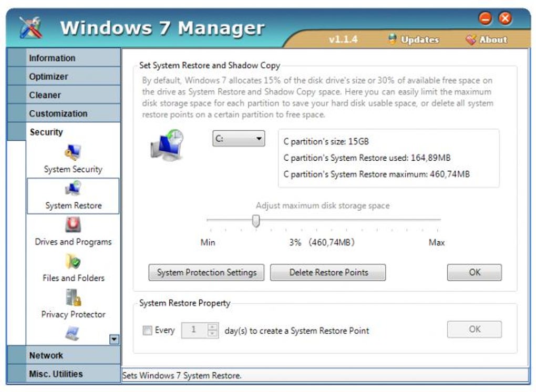Click System Protection Settings button
This screenshot has height=392, width=536.
tap(207, 272)
